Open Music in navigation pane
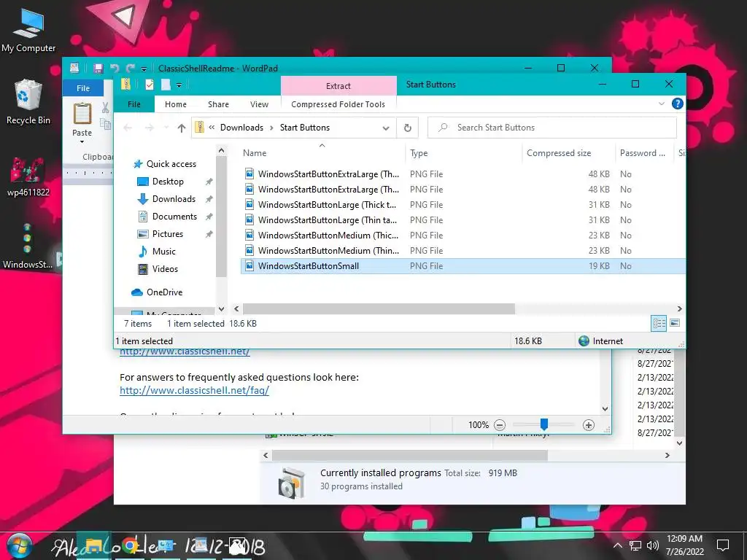The width and height of the screenshot is (747, 560). click(x=157, y=252)
